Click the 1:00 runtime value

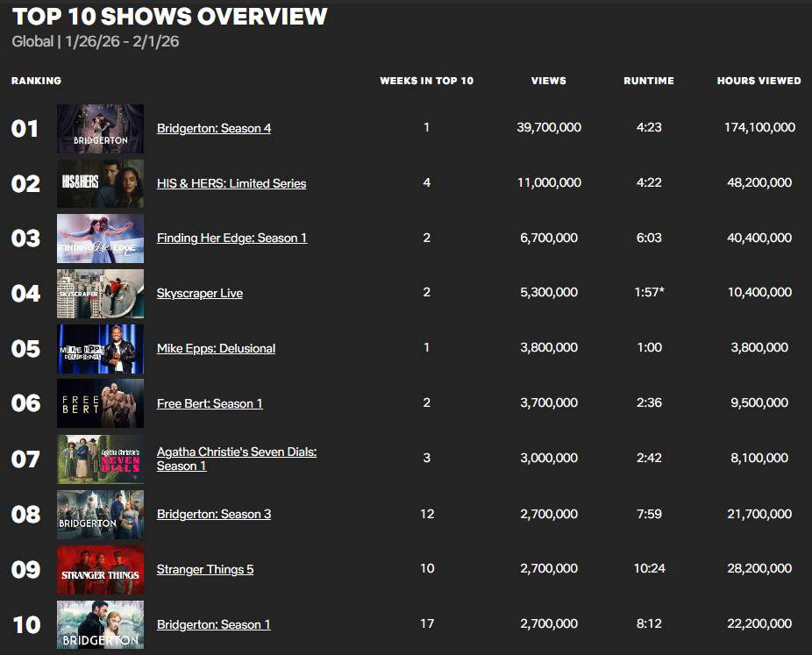(x=650, y=348)
